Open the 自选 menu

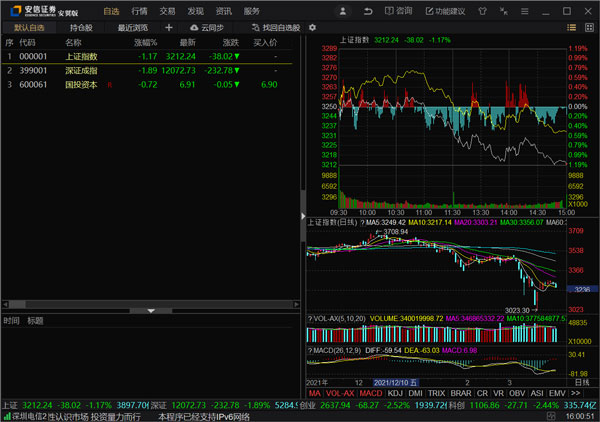point(111,11)
